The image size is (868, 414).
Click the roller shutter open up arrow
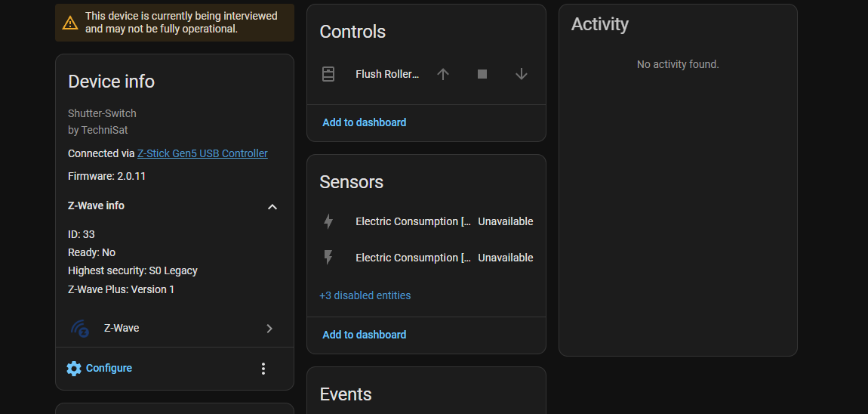[x=443, y=74]
